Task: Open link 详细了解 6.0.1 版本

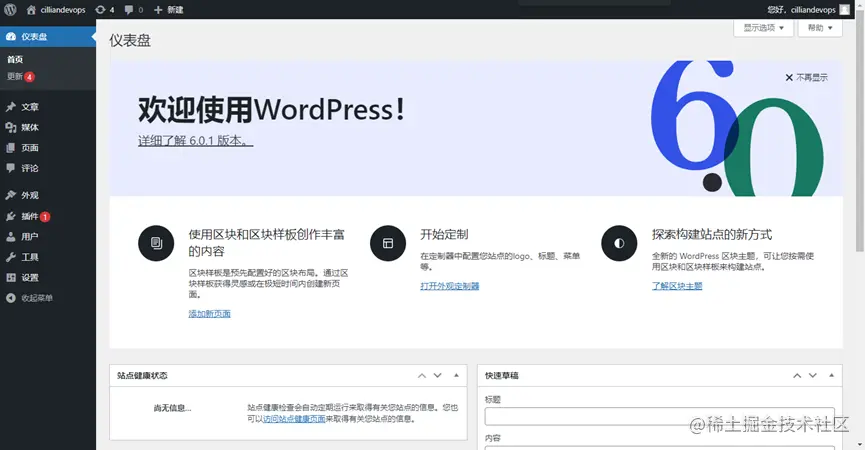Action: point(195,141)
